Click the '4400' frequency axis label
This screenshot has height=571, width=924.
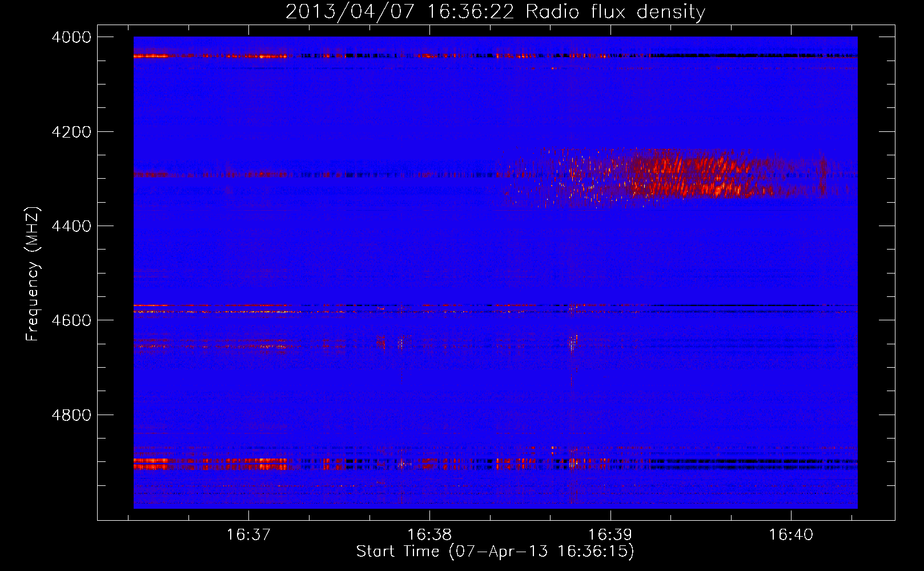[71, 226]
